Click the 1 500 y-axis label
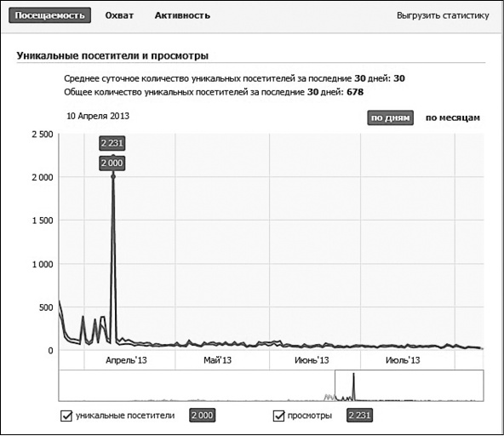The image size is (504, 436). (x=43, y=221)
